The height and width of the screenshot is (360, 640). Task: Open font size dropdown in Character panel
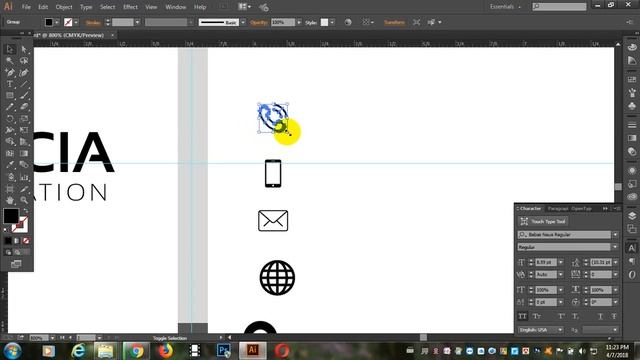click(561, 262)
